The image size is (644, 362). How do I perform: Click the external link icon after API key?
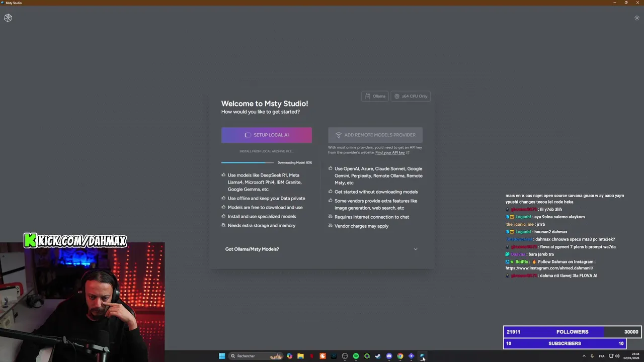pos(408,152)
